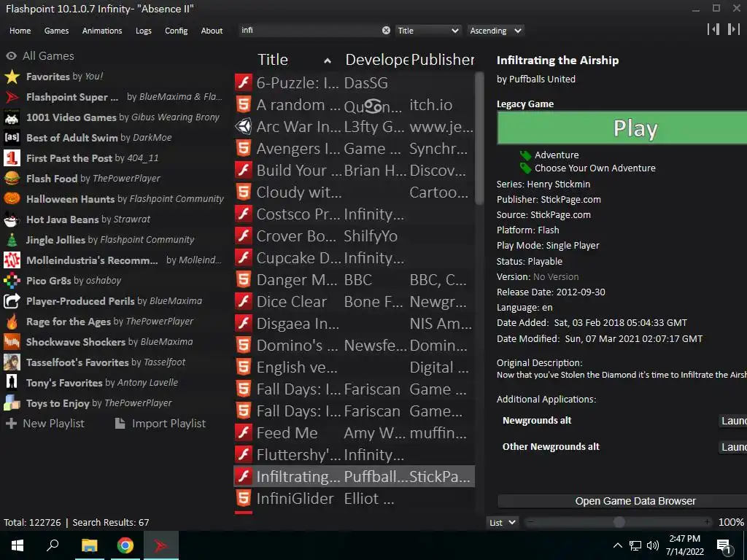Select the Danger M... BBC game row

(x=354, y=280)
